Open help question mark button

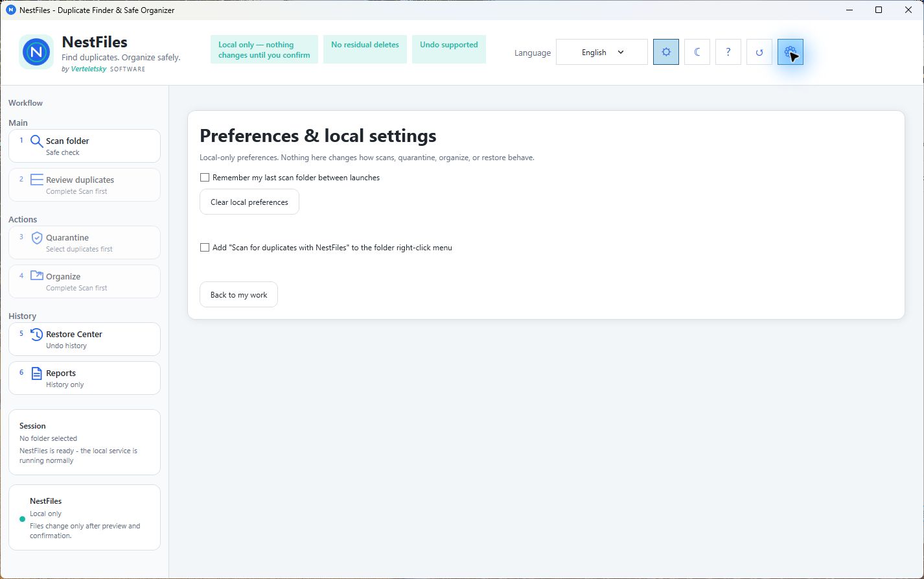tap(728, 52)
